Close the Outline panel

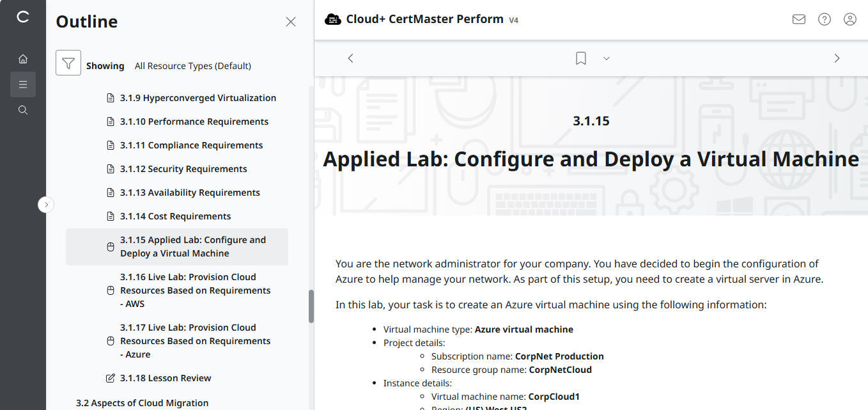[291, 21]
